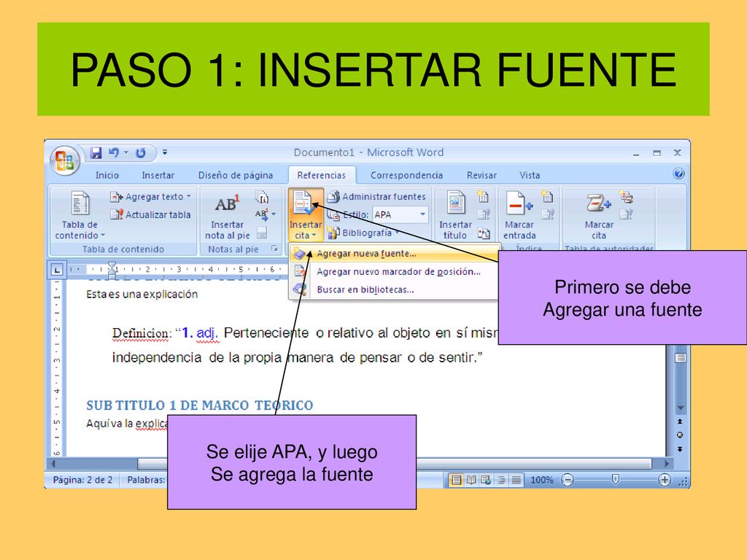Open Administrar fuentes

click(376, 197)
